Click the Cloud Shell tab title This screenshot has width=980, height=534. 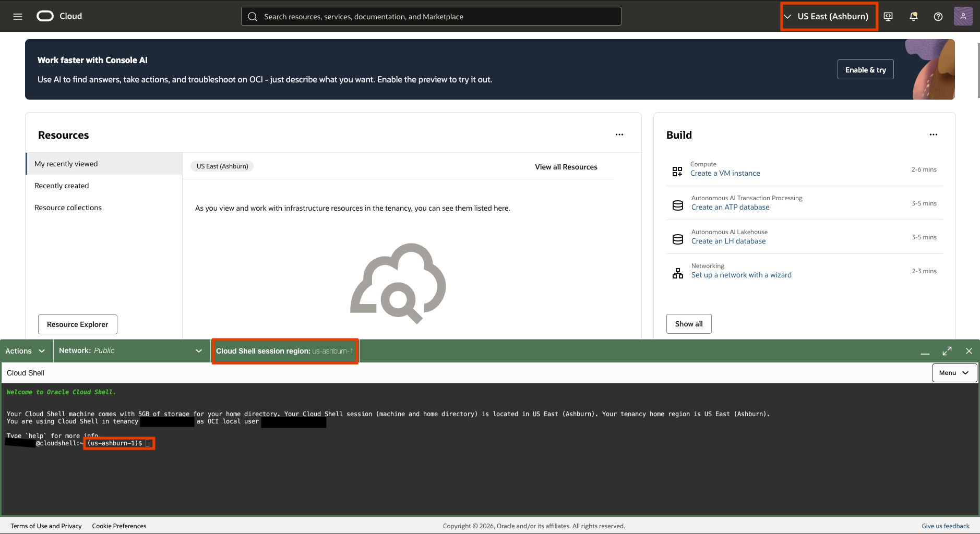pos(26,373)
